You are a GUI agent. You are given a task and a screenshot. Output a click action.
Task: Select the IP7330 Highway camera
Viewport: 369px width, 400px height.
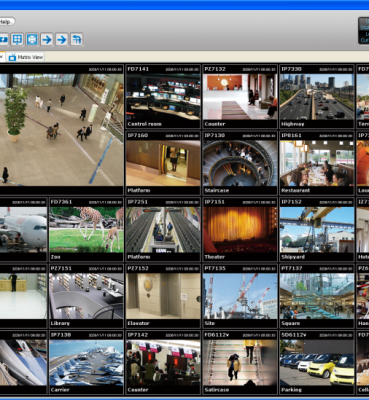point(317,97)
